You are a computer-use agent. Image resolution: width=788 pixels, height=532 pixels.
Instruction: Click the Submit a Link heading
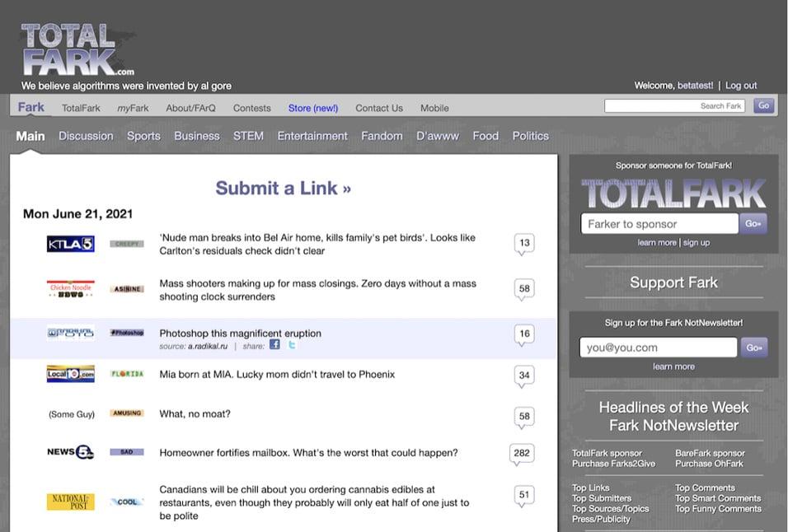(284, 189)
